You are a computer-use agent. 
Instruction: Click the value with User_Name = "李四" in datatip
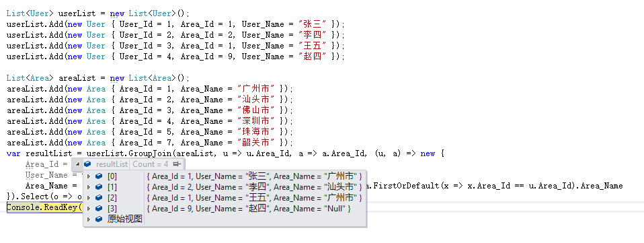coord(254,187)
